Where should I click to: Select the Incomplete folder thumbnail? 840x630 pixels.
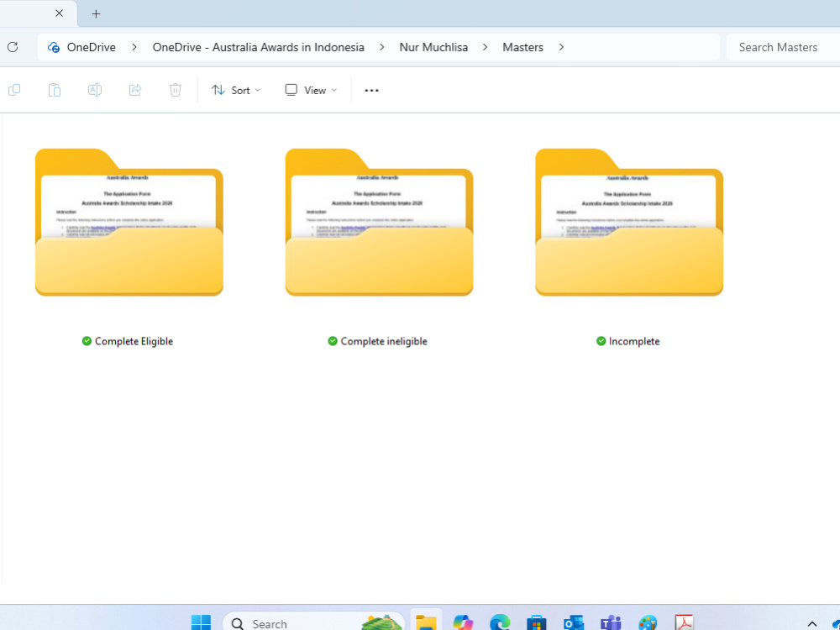(x=629, y=222)
